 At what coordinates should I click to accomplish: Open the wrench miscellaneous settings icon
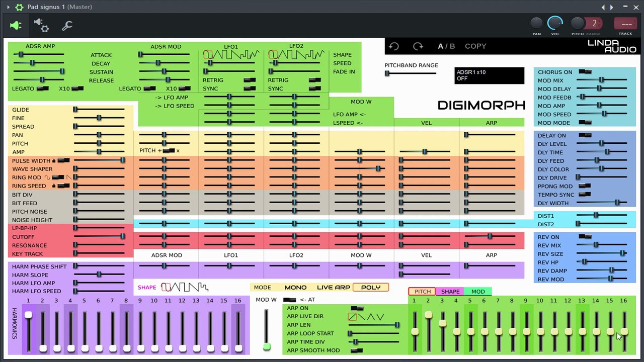click(x=67, y=26)
